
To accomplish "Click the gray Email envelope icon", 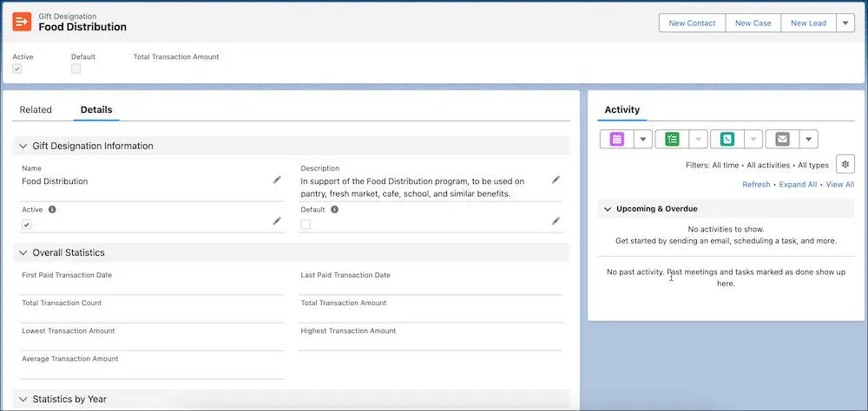I will pos(782,140).
